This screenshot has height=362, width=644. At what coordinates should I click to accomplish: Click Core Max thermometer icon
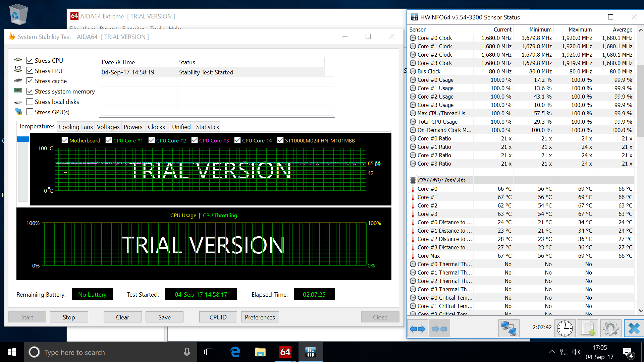[413, 256]
